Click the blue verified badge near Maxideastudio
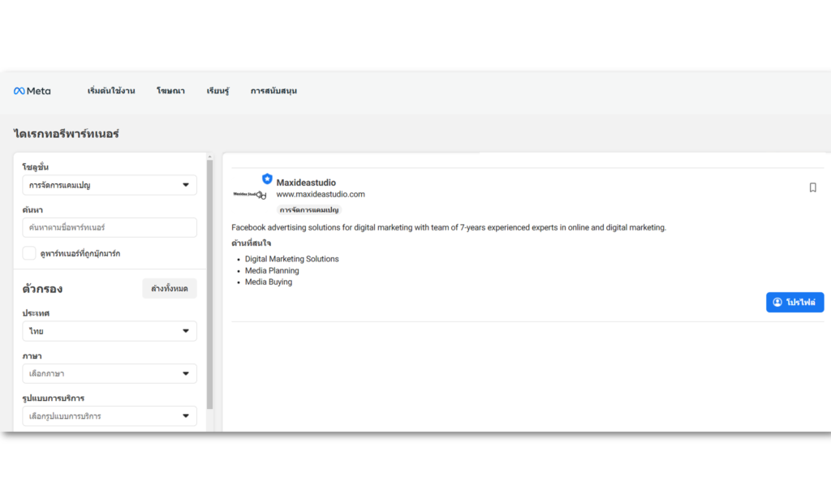The width and height of the screenshot is (831, 504). pos(267,179)
